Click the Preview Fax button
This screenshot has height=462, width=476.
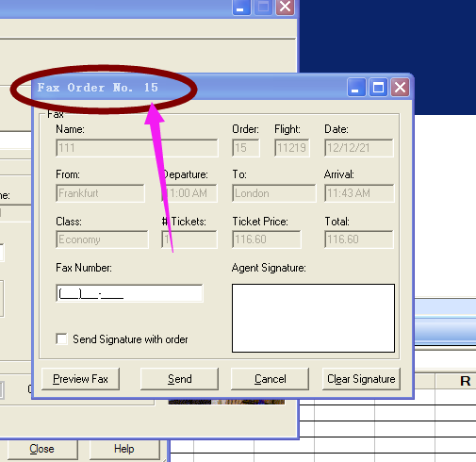[80, 379]
